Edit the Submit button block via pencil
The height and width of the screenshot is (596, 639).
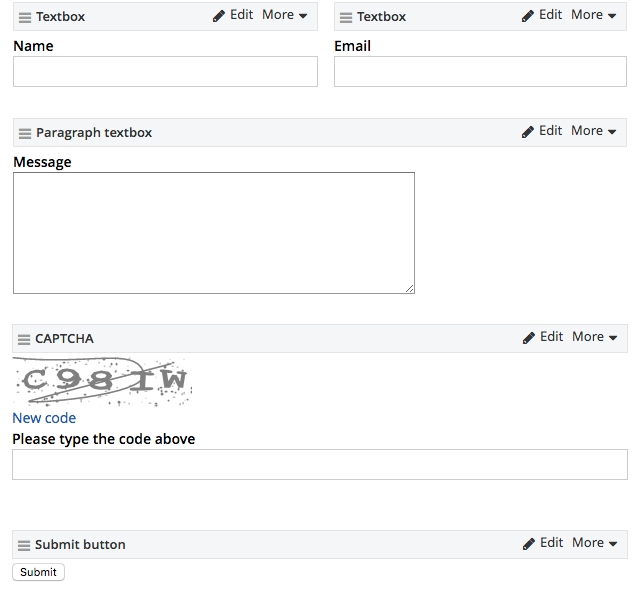tap(529, 544)
